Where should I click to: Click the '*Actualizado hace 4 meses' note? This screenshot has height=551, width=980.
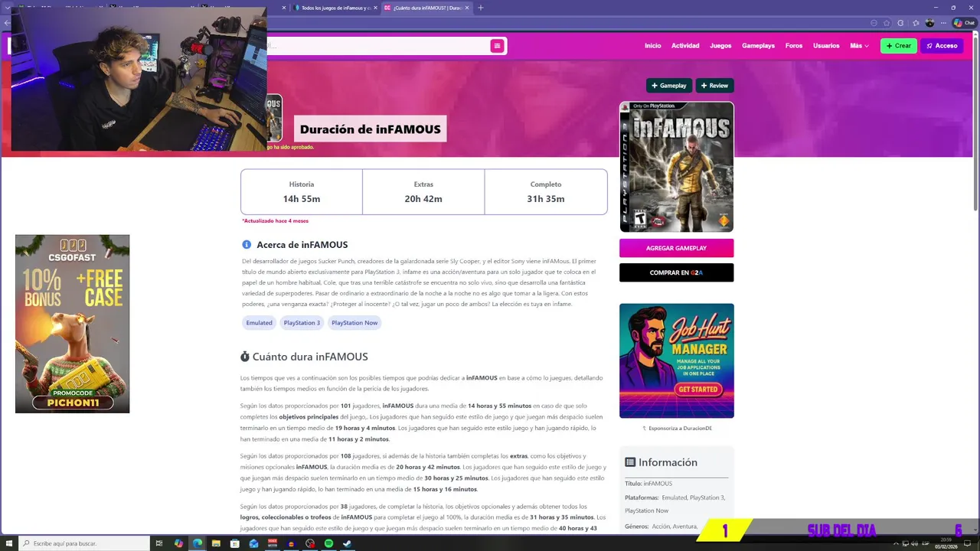pyautogui.click(x=276, y=220)
